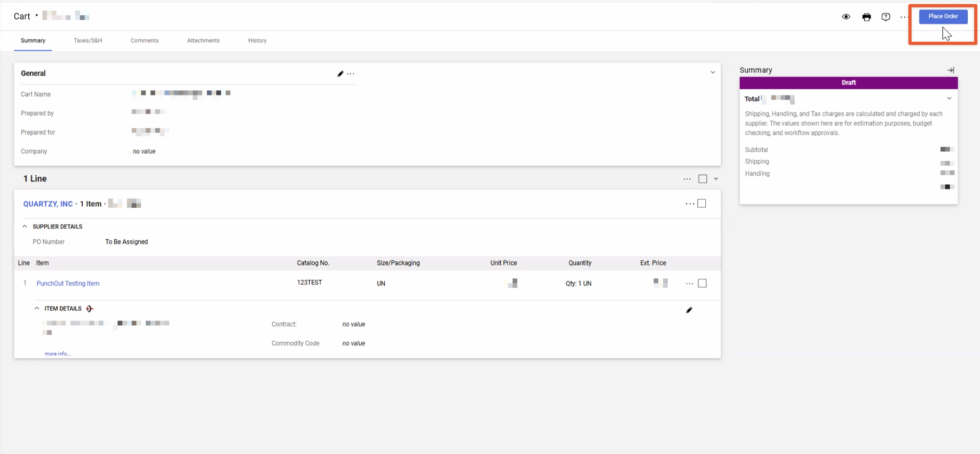Select all lines checkbox in 1 Line header

coord(703,179)
